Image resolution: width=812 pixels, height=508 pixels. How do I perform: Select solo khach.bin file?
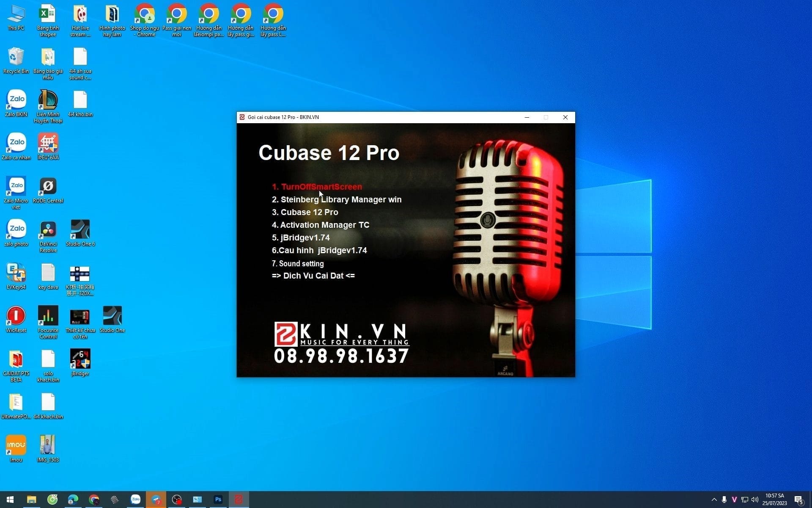48,365
